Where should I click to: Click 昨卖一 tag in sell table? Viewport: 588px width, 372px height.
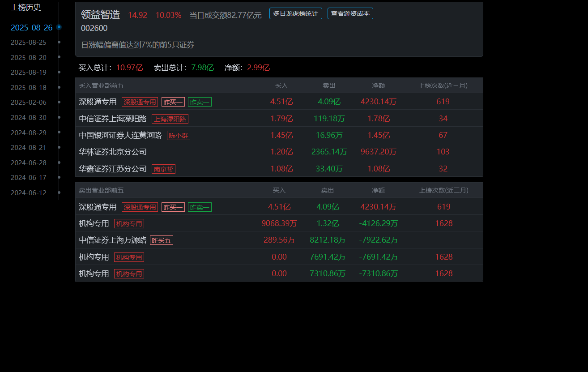200,207
